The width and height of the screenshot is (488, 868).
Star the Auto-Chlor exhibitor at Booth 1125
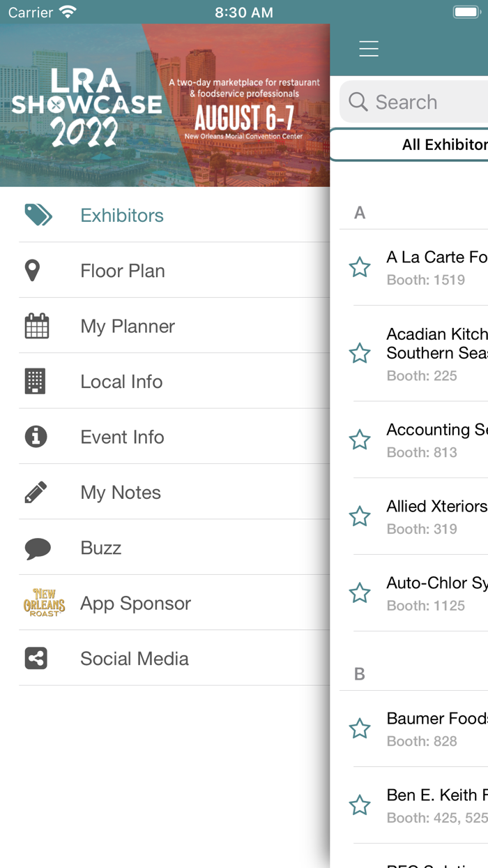click(360, 593)
